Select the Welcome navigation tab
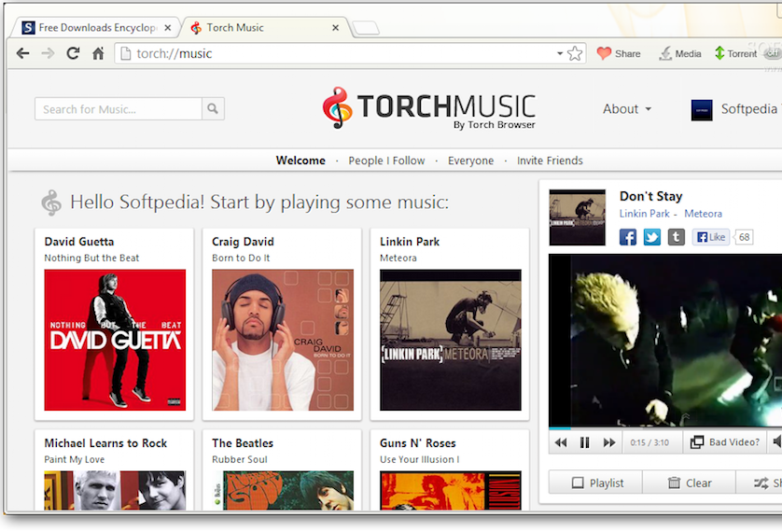The height and width of the screenshot is (532, 782). (x=300, y=161)
